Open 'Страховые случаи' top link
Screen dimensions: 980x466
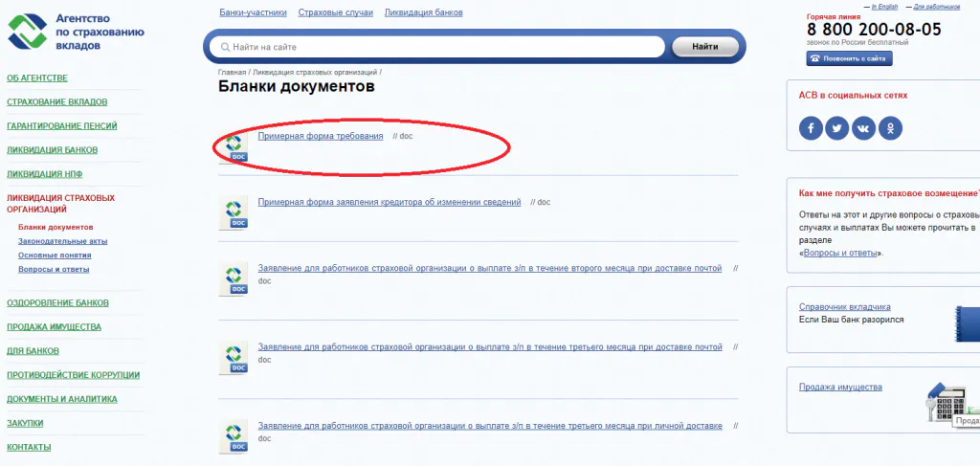click(x=336, y=12)
